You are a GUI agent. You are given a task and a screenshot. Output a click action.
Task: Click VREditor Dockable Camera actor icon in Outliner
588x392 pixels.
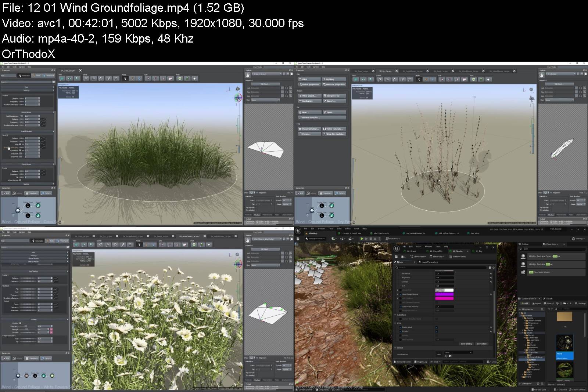click(523, 256)
